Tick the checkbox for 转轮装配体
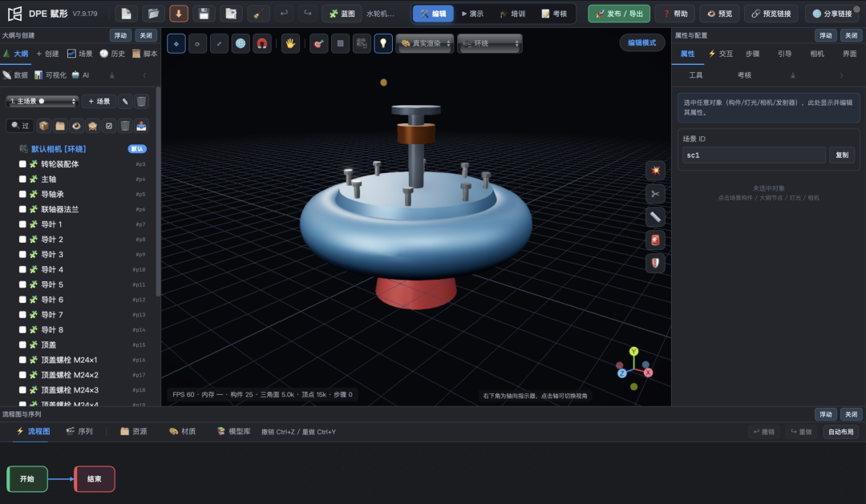 tap(22, 164)
